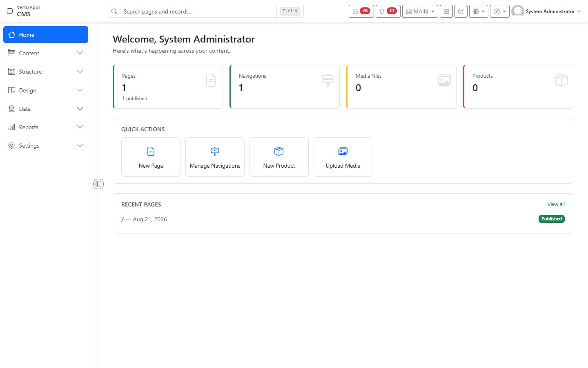Image resolution: width=588 pixels, height=368 pixels.
Task: Click the Reports bar chart icon
Action: pyautogui.click(x=11, y=127)
